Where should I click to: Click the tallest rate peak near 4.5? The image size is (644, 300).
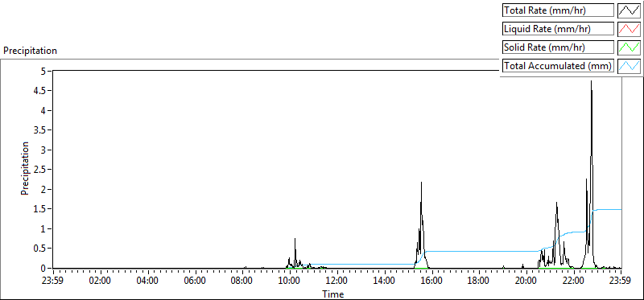[592, 81]
